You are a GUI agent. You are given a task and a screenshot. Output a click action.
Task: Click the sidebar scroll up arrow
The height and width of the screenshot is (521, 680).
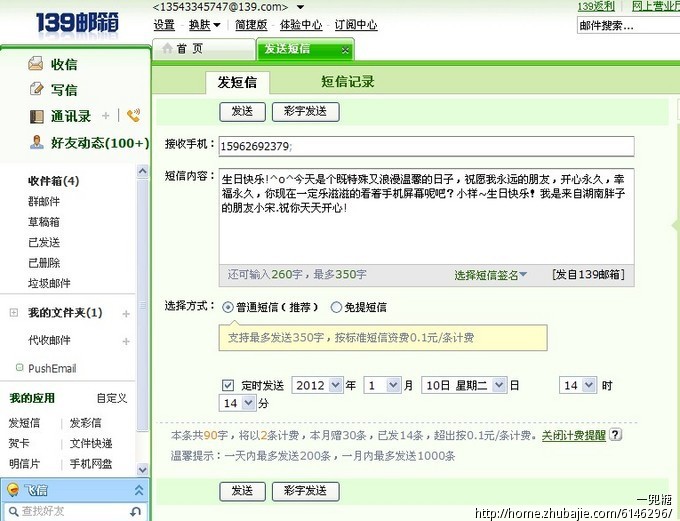pos(142,171)
